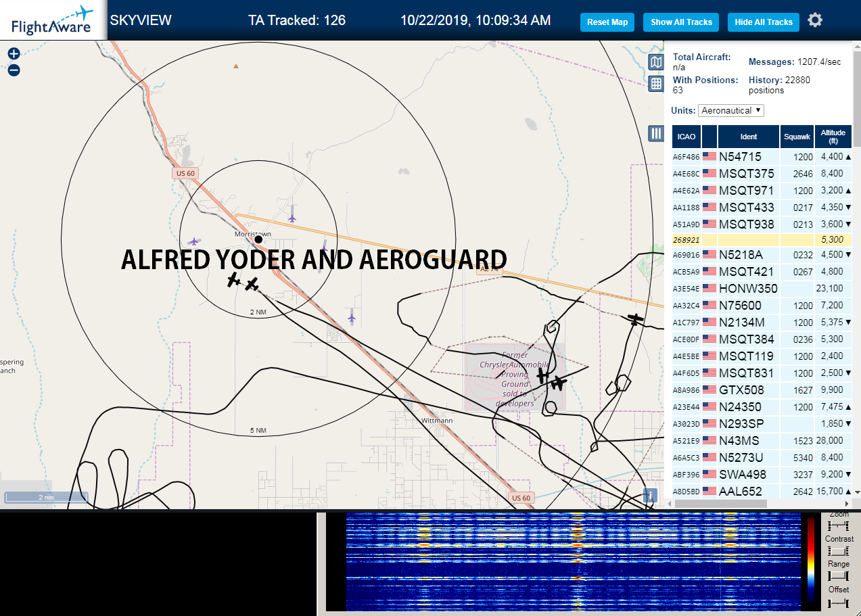This screenshot has width=861, height=616.
Task: Select the GTX508 aircraft row
Action: (762, 390)
